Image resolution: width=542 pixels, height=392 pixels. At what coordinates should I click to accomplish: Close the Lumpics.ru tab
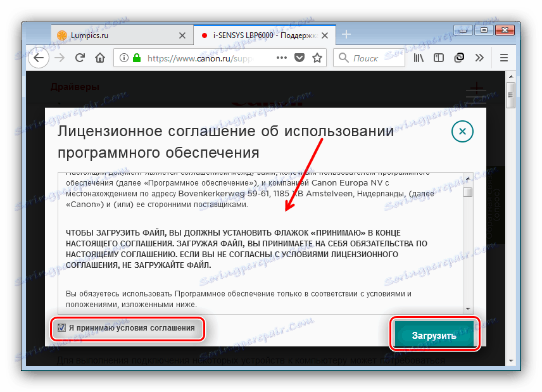tap(182, 35)
